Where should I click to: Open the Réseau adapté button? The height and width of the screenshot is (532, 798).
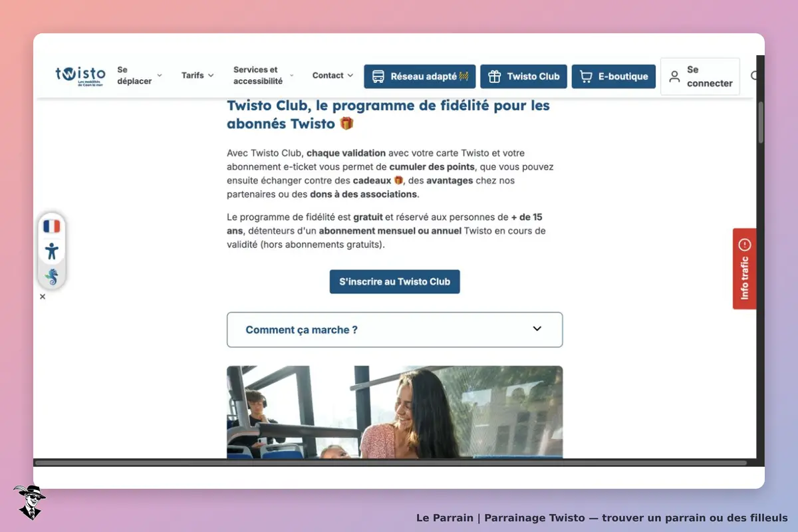click(420, 76)
